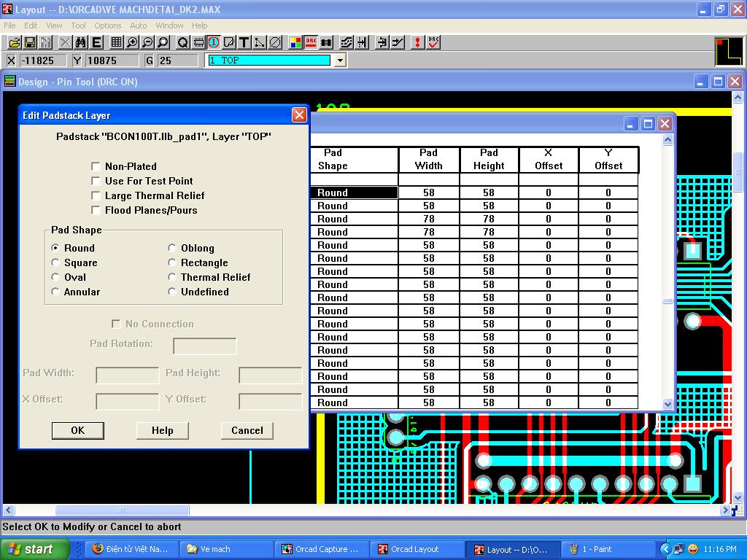The image size is (747, 560).
Task: Click the Save floppy disk icon
Action: 30,43
